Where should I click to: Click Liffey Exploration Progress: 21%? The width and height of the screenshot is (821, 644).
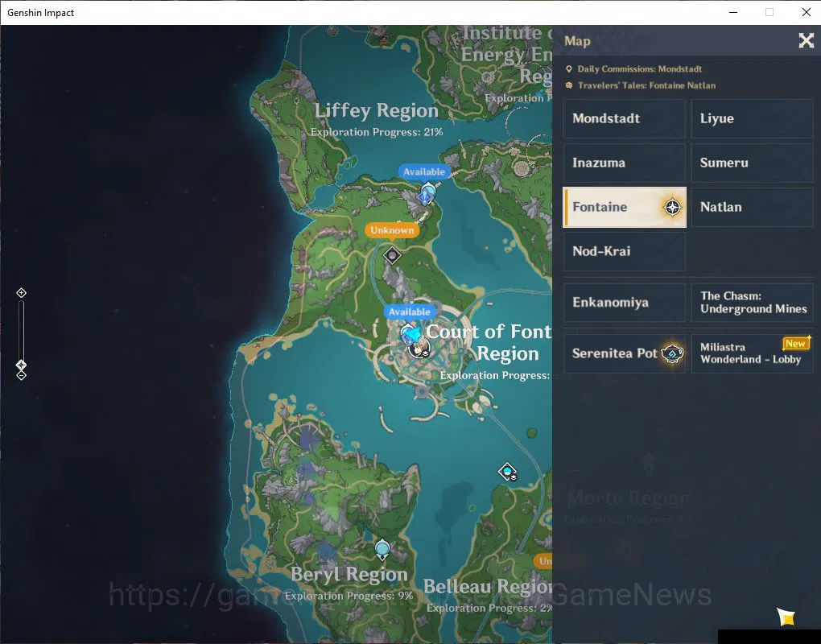tap(377, 132)
